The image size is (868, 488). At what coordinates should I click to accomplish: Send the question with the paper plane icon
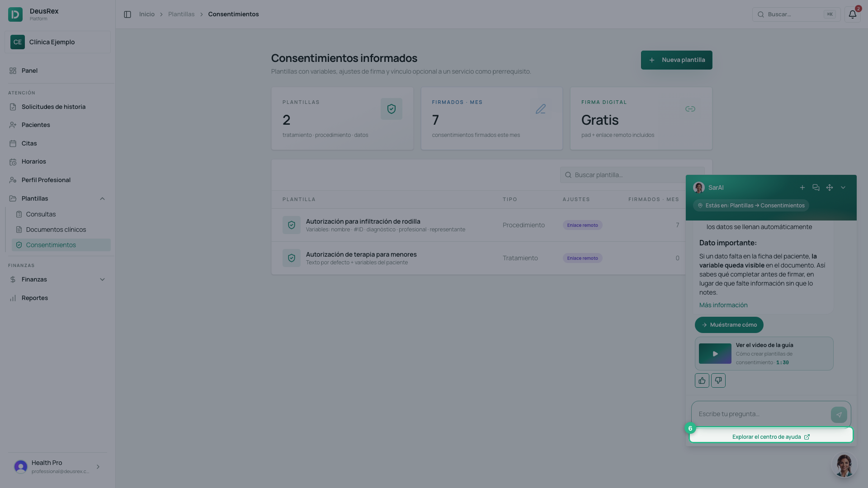click(839, 415)
